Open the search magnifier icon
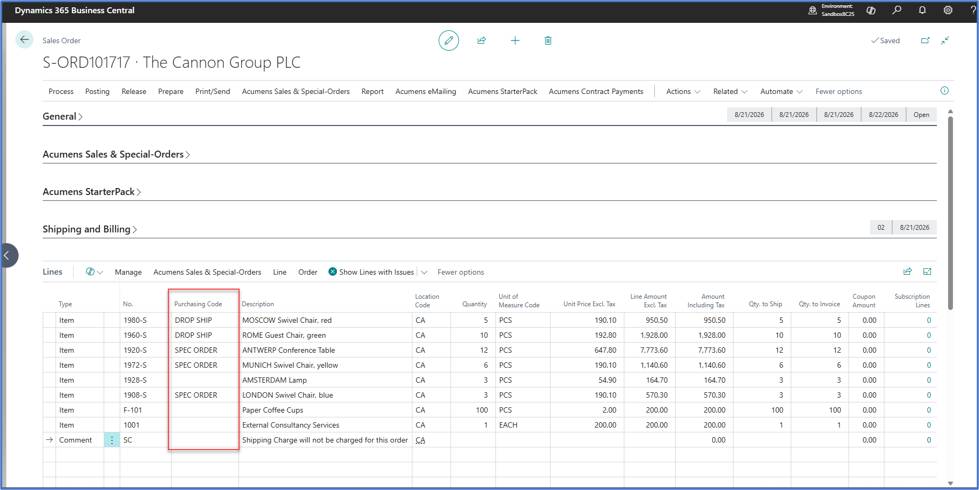The image size is (979, 490). (x=897, y=10)
